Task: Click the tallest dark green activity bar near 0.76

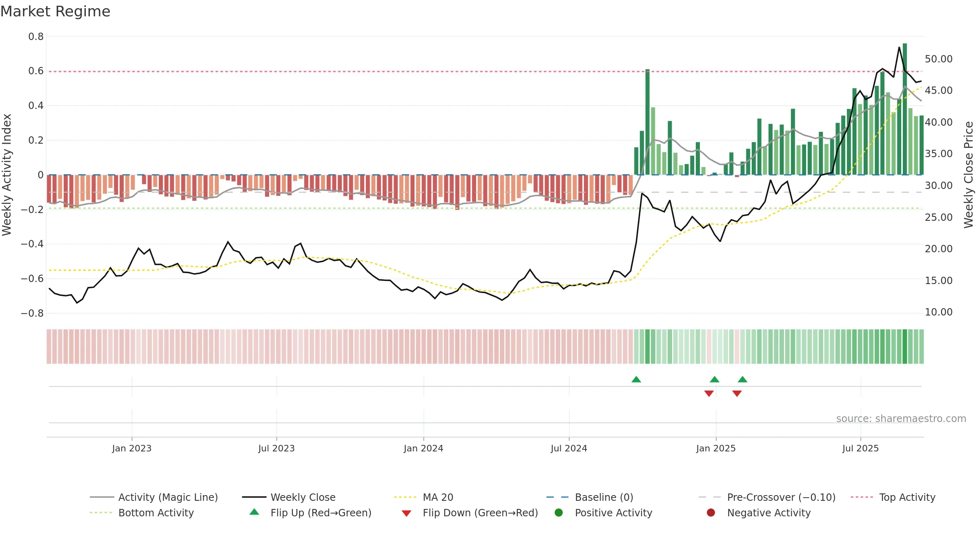Action: coord(905,109)
